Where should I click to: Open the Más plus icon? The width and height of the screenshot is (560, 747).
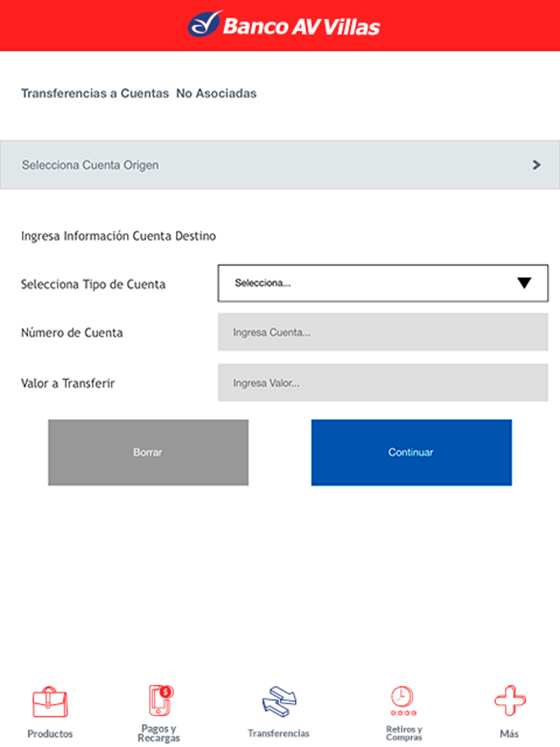[510, 700]
